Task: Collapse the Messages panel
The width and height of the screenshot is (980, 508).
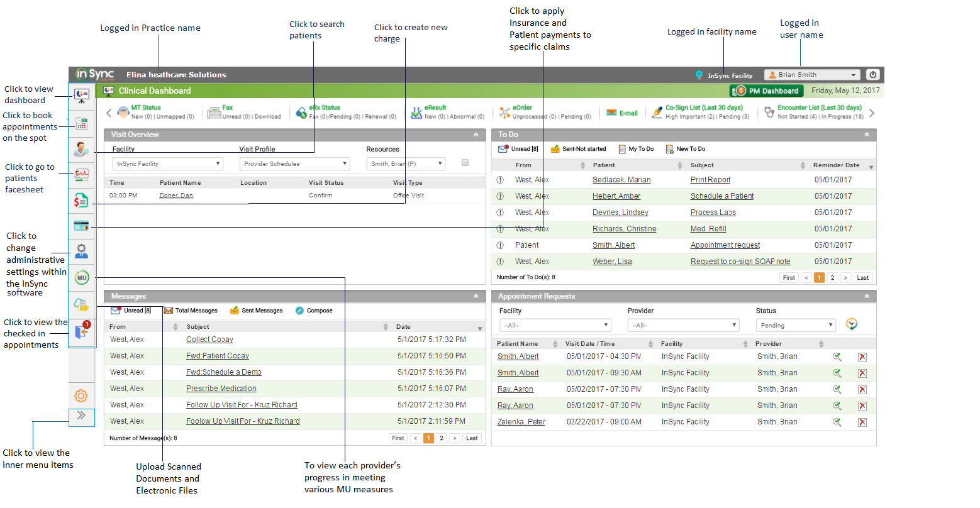Action: [476, 296]
